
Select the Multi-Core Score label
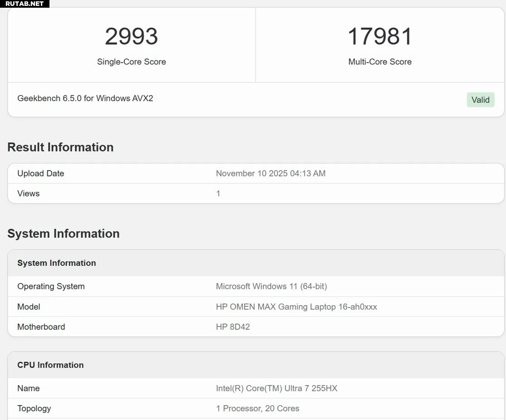[380, 62]
